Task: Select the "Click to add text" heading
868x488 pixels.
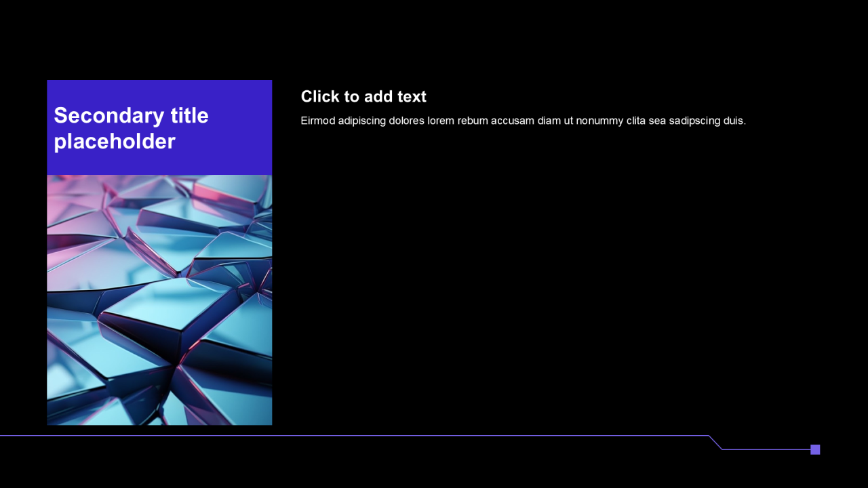Action: coord(363,96)
